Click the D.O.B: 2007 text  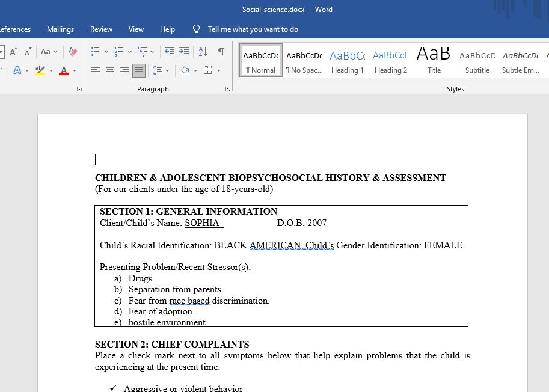point(301,223)
